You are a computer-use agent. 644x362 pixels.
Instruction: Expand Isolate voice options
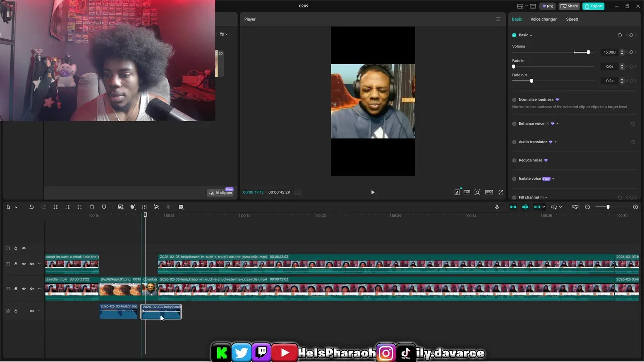coord(553,179)
